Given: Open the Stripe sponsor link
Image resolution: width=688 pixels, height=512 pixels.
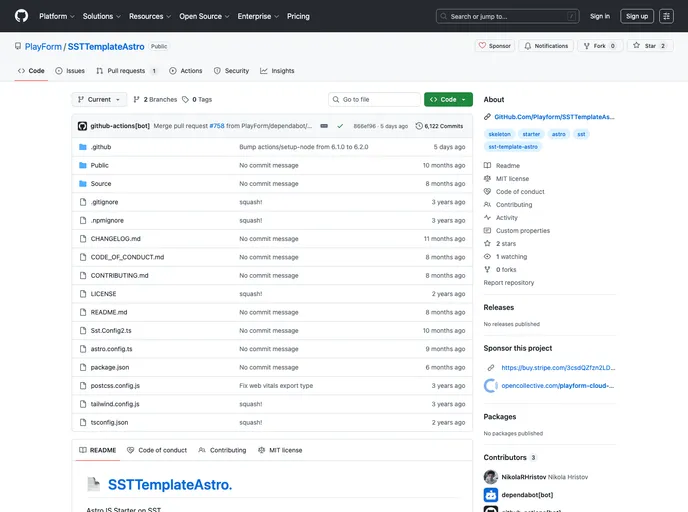Looking at the screenshot, I should pyautogui.click(x=557, y=367).
